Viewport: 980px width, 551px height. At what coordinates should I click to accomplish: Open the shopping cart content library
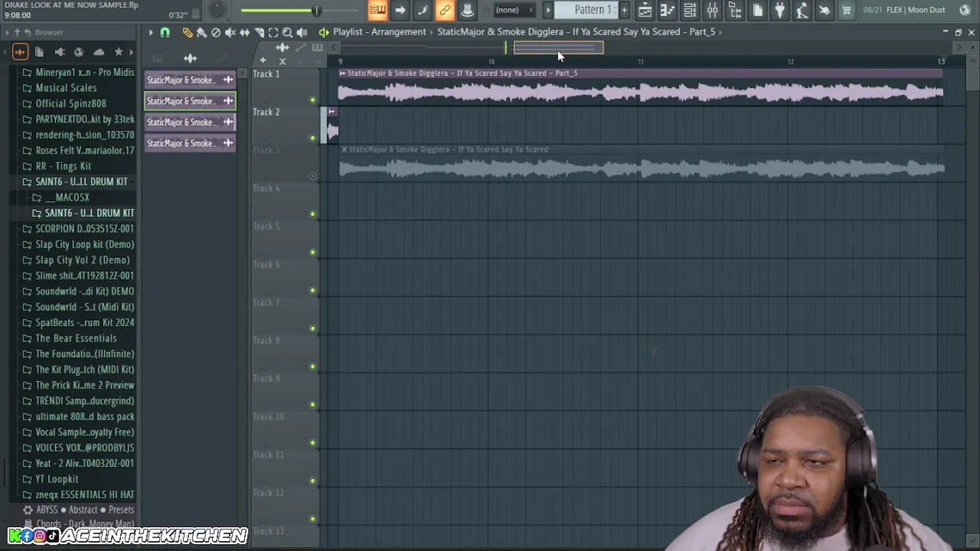(x=847, y=10)
